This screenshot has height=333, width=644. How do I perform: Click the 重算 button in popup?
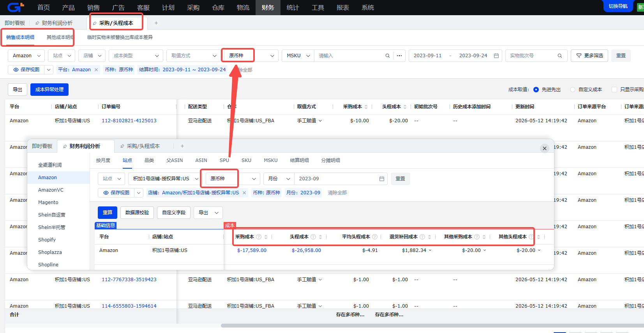108,213
